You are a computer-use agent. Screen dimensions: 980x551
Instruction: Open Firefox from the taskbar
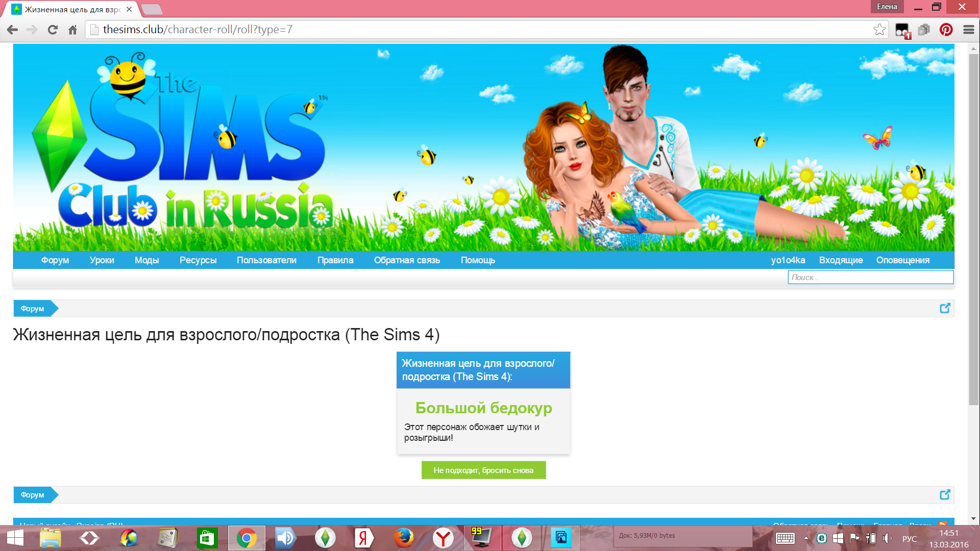[x=403, y=538]
